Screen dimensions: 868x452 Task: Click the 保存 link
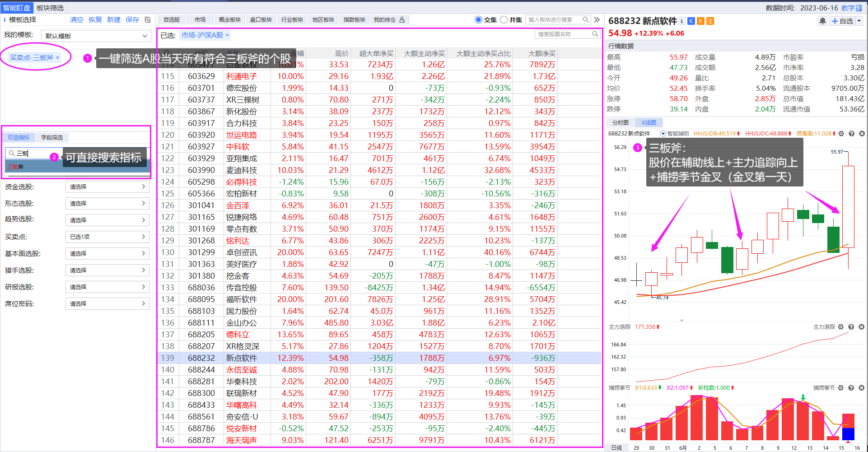(132, 20)
